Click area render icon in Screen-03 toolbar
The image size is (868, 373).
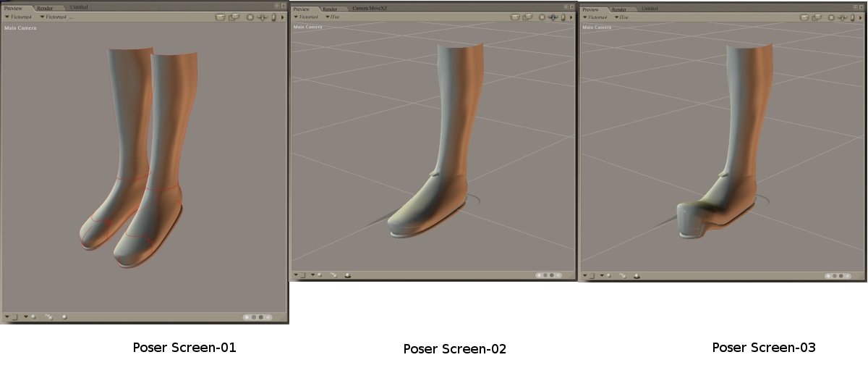coord(817,17)
